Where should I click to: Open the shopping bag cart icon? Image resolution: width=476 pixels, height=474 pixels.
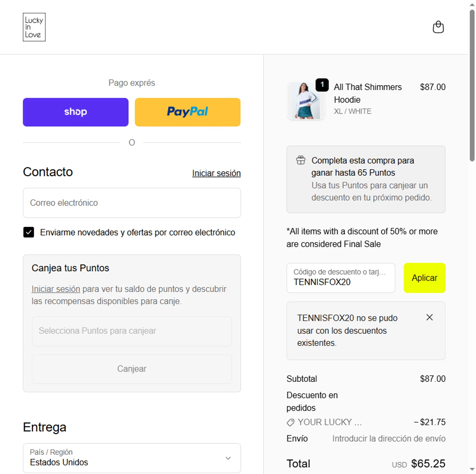pos(438,27)
